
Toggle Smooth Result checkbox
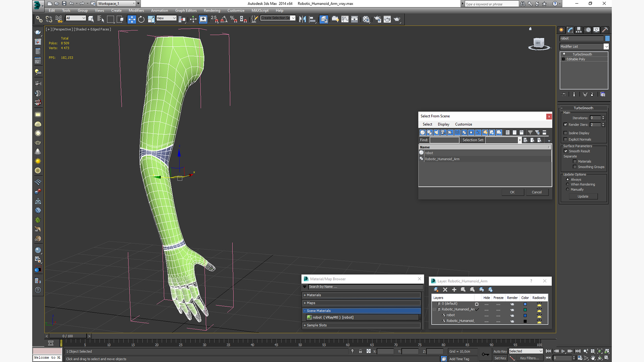click(x=566, y=151)
